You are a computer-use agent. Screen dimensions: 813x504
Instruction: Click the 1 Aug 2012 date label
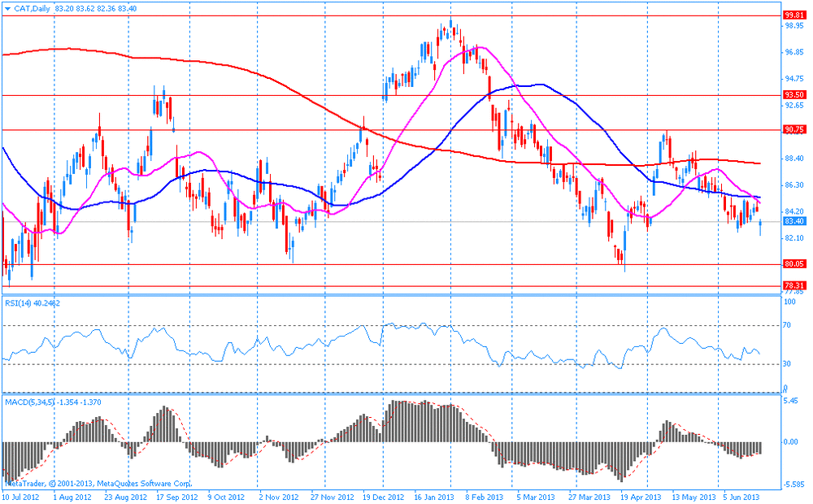72,497
